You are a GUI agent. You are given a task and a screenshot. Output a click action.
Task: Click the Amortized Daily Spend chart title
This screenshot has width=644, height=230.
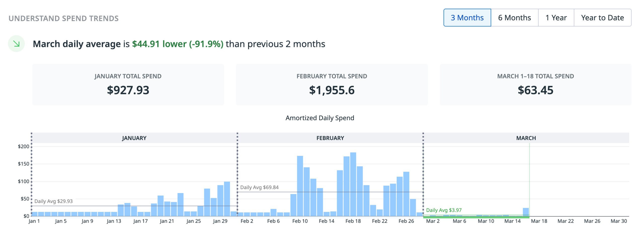click(x=319, y=118)
